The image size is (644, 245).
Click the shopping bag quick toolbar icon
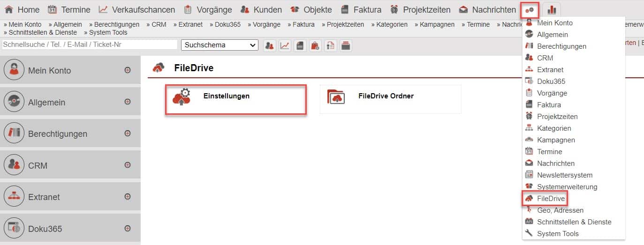315,45
